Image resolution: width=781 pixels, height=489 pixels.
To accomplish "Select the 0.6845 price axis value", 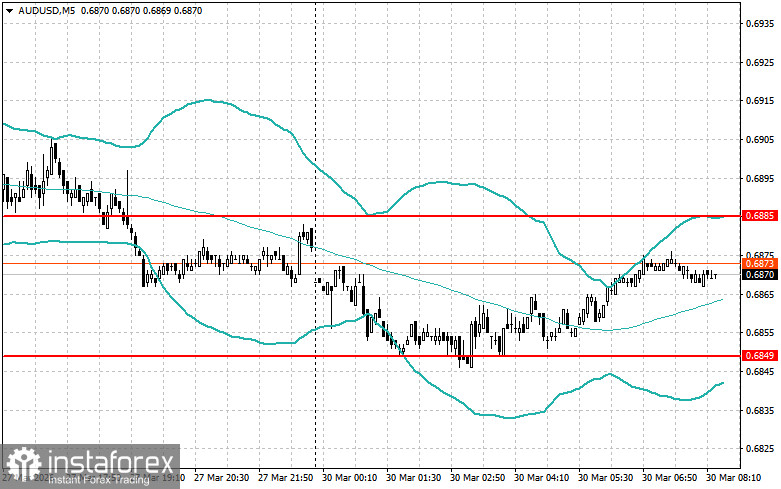I will click(760, 371).
